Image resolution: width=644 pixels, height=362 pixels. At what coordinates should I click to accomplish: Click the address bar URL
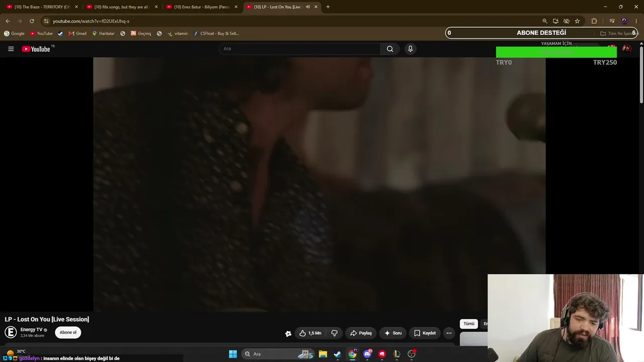coord(91,21)
